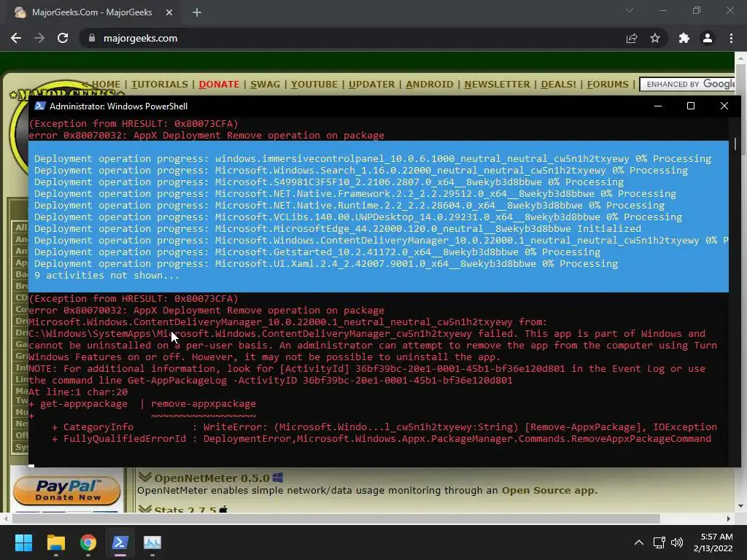Click the get-appxpackage command line text
Image resolution: width=747 pixels, height=560 pixels.
pos(148,404)
